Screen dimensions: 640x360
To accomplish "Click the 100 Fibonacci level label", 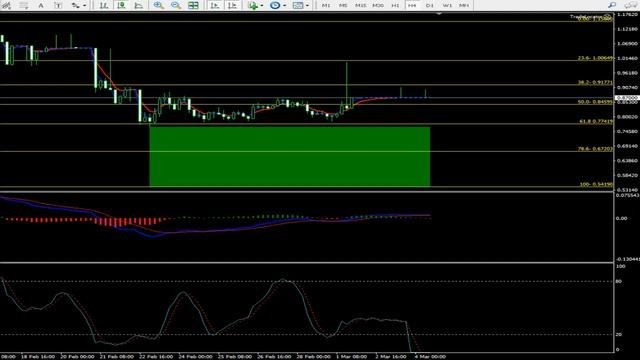I will [596, 184].
